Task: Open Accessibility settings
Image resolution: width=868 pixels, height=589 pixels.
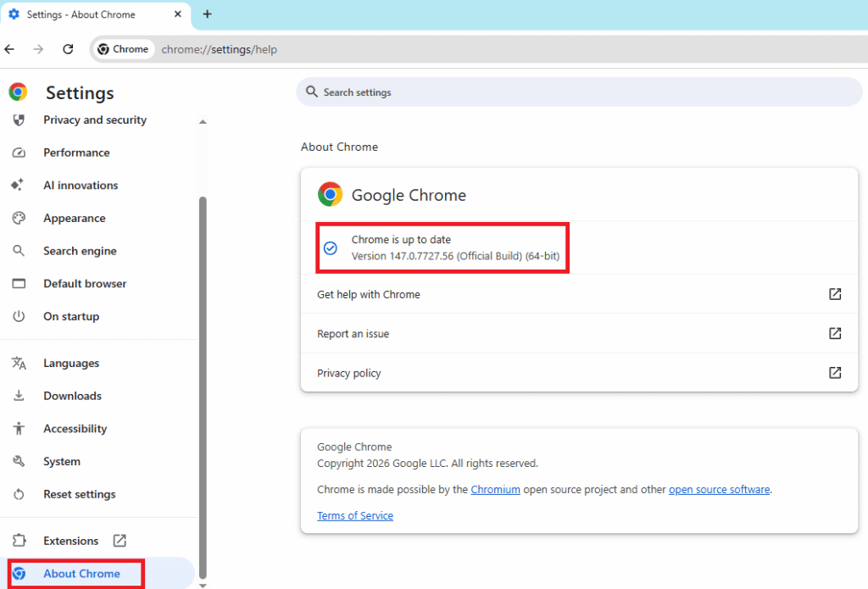Action: pos(75,429)
